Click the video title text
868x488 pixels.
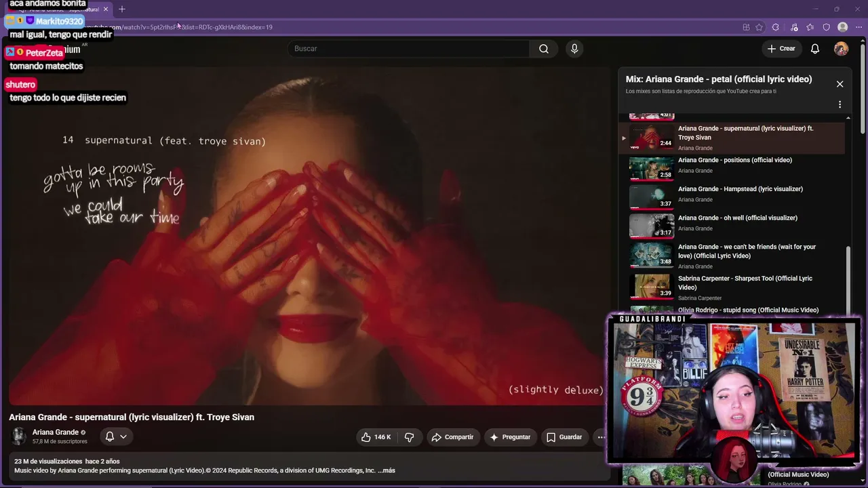click(132, 418)
